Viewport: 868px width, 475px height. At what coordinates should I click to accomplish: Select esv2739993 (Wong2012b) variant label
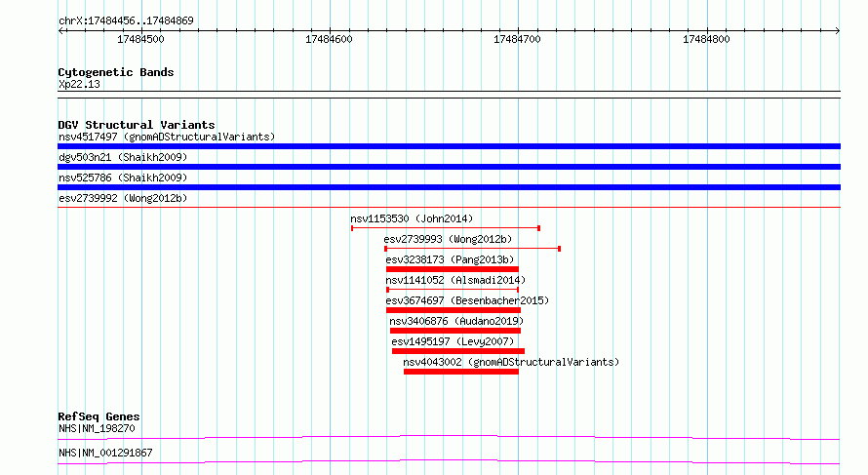tap(448, 239)
